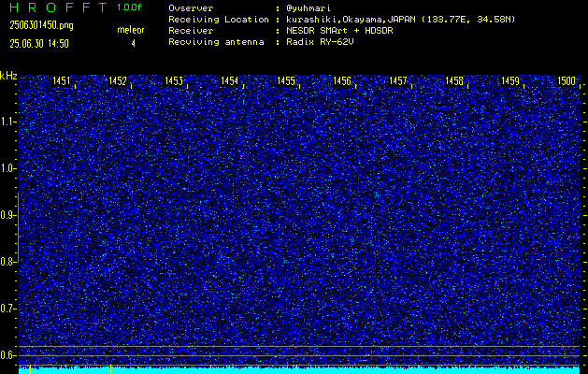
Task: Click the kHz axis unit label
Action: [8, 76]
